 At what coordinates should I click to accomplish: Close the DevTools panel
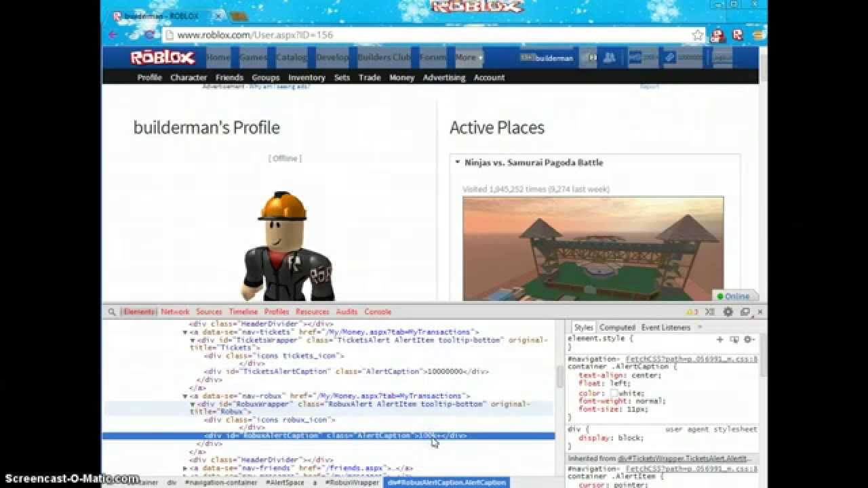[x=759, y=312]
